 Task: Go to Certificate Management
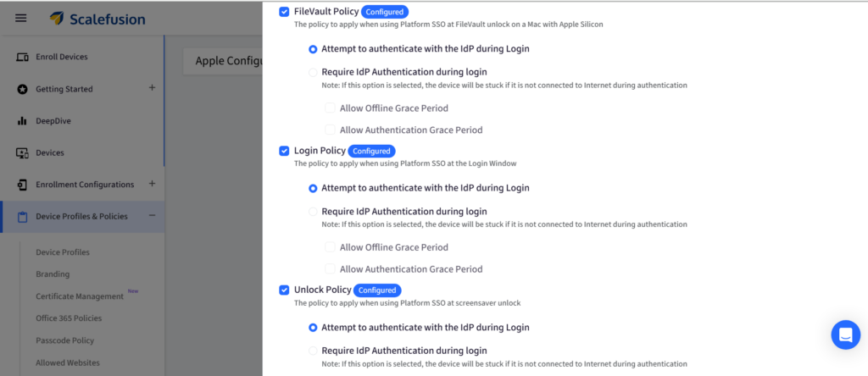click(81, 296)
